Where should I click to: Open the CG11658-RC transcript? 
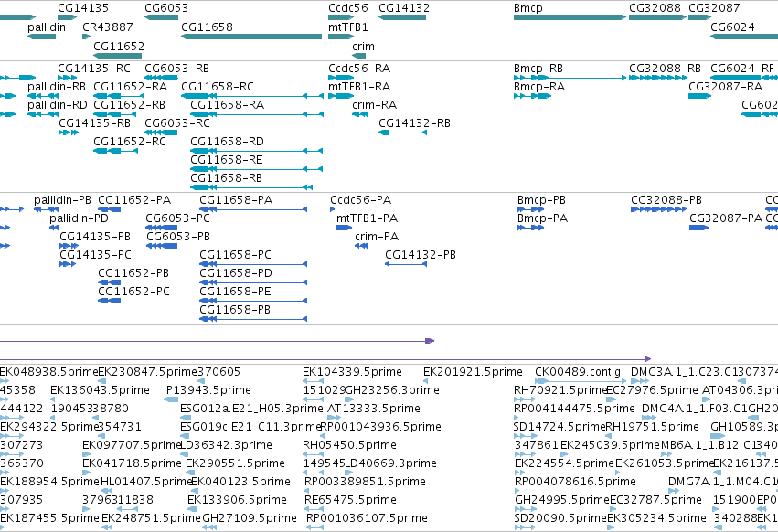point(252,96)
